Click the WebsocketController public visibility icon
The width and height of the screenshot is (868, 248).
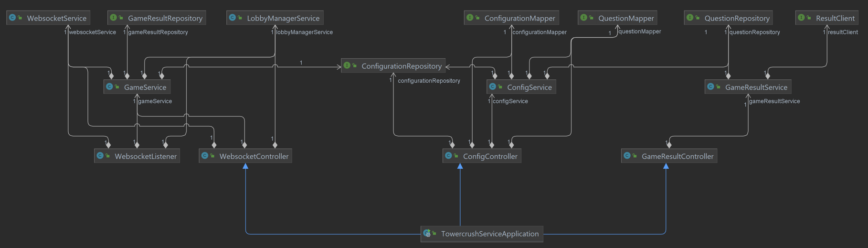click(x=212, y=156)
